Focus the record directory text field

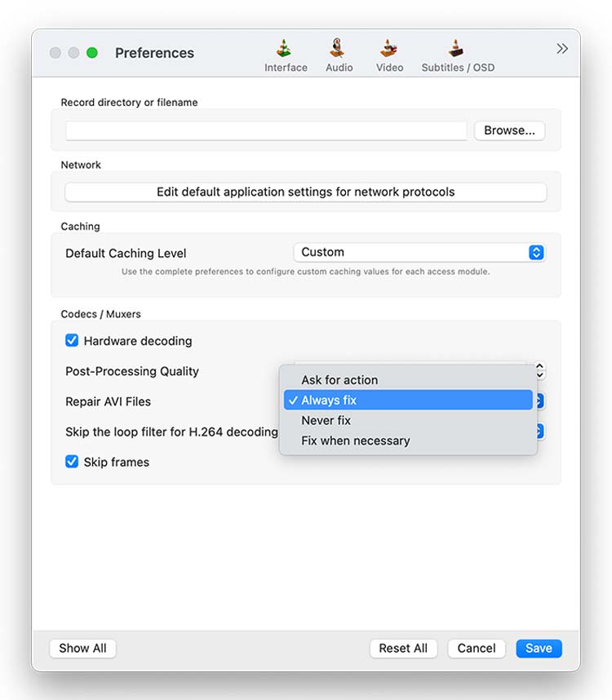(x=266, y=131)
